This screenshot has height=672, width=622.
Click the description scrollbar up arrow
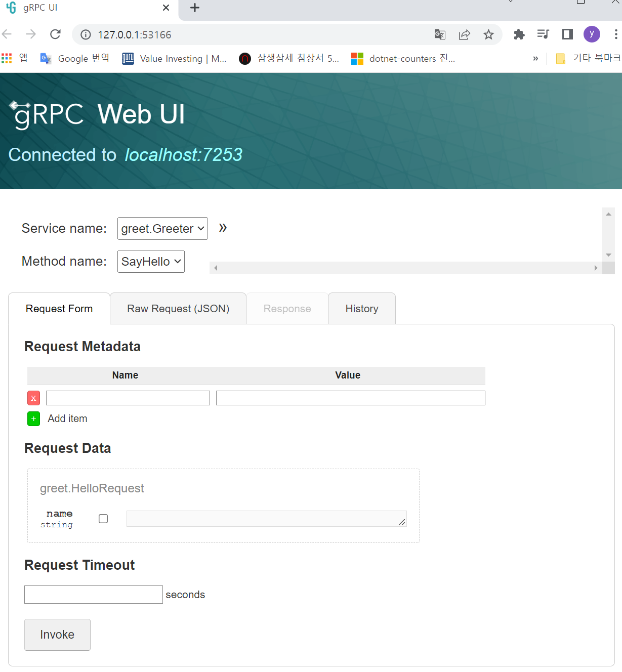(608, 214)
